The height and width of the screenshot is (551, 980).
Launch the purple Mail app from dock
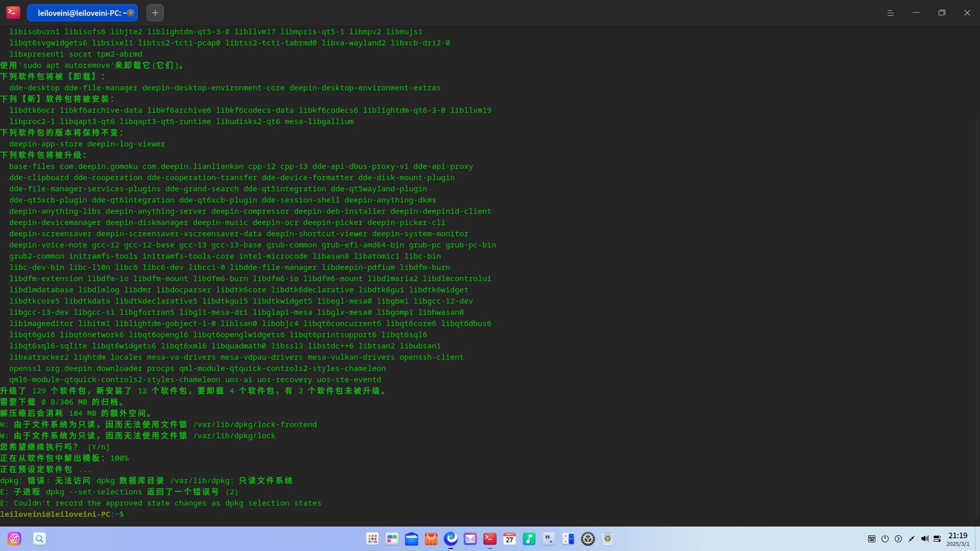pos(470,539)
